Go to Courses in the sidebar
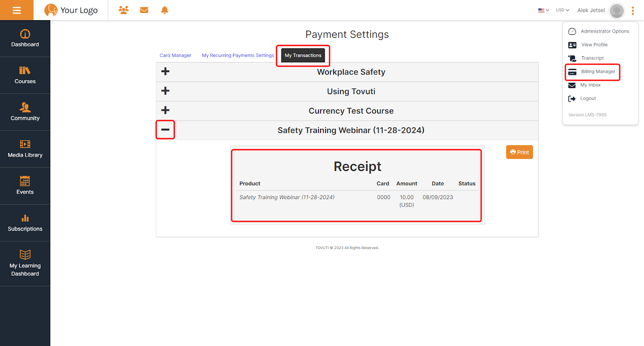 pyautogui.click(x=25, y=76)
